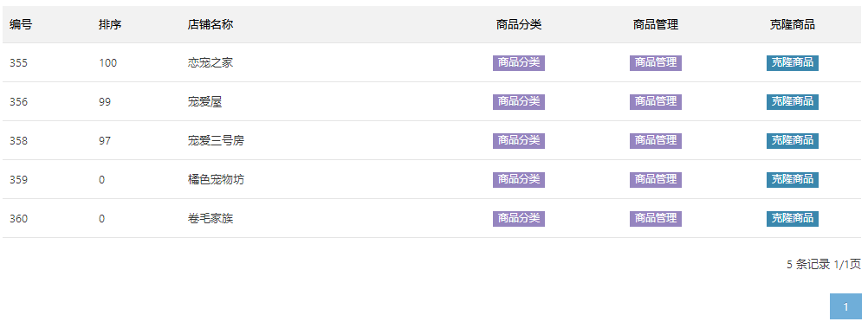Open 商品分类 for shop 宠爱三号房
868x328 pixels.
click(x=519, y=141)
